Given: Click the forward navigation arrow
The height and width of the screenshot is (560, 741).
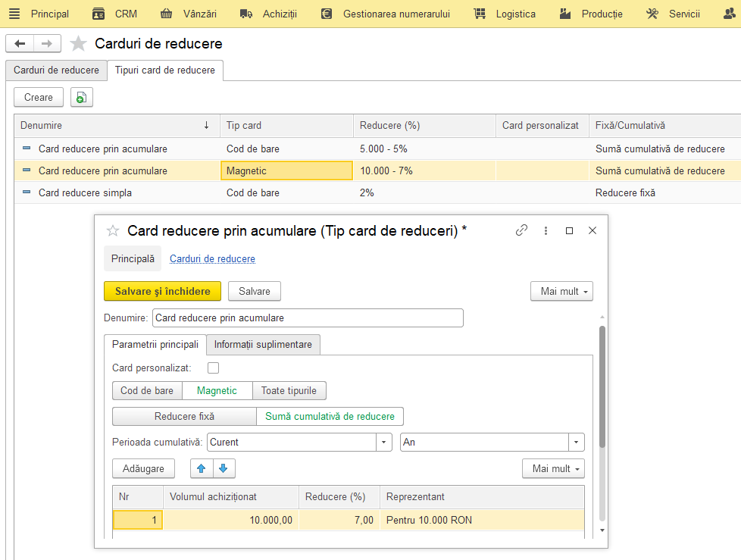Looking at the screenshot, I should pos(47,43).
